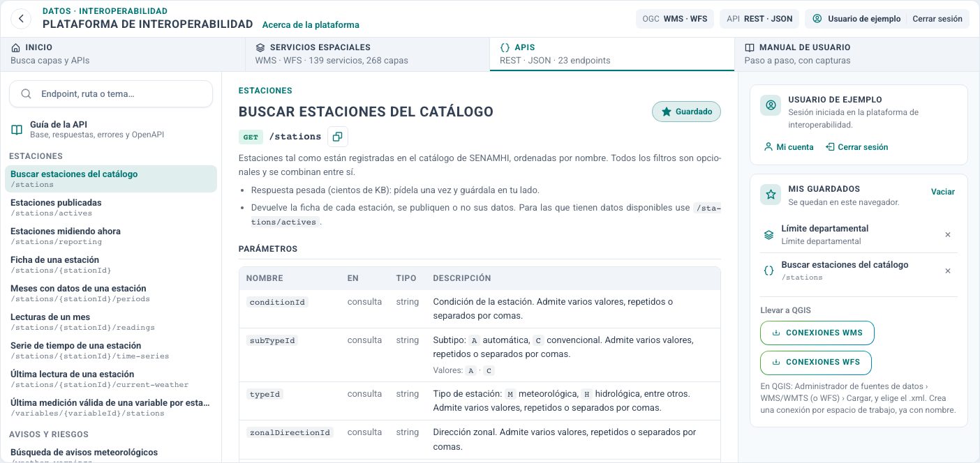980x463 pixels.
Task: Open Última medición válida de una variable
Action: [111, 408]
